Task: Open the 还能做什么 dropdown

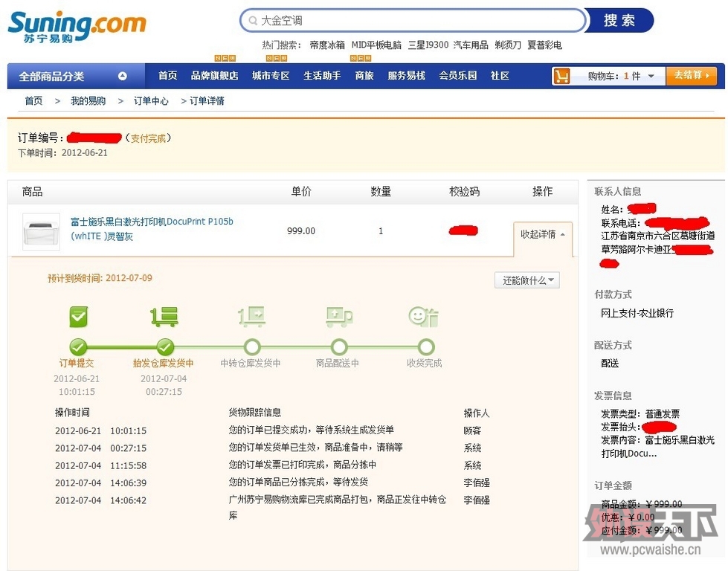Action: coord(527,280)
